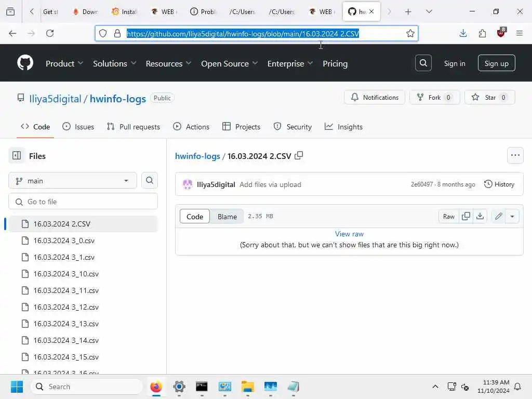This screenshot has width=532, height=399.
Task: Star the hwinfo-logs repository
Action: click(489, 97)
